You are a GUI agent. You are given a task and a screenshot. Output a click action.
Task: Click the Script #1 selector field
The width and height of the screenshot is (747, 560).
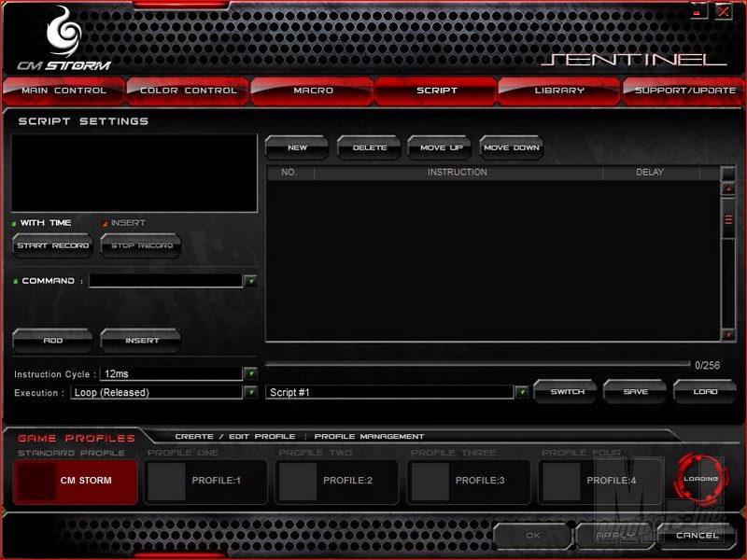coord(389,392)
